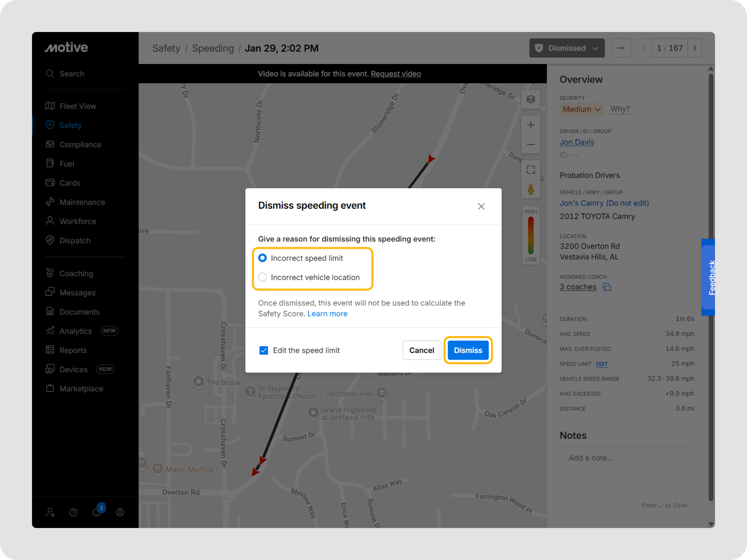This screenshot has width=747, height=560.
Task: Open Coaching section in sidebar
Action: [x=76, y=273]
